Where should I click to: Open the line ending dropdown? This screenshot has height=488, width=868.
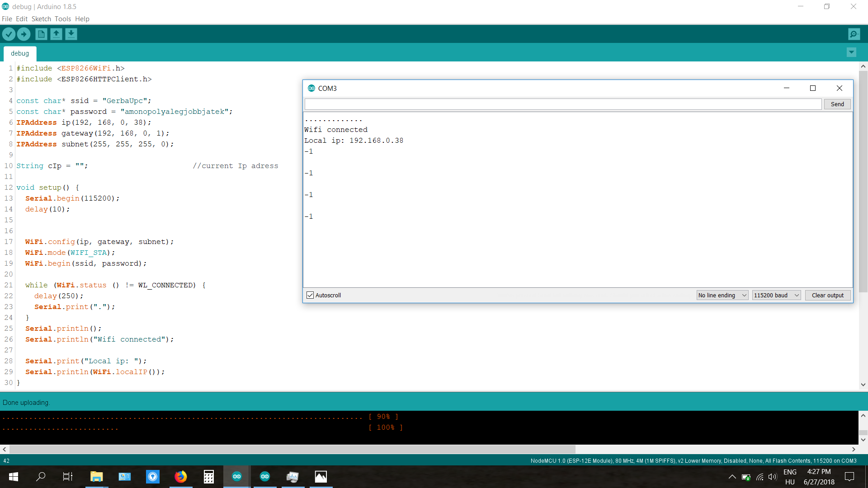pos(722,295)
